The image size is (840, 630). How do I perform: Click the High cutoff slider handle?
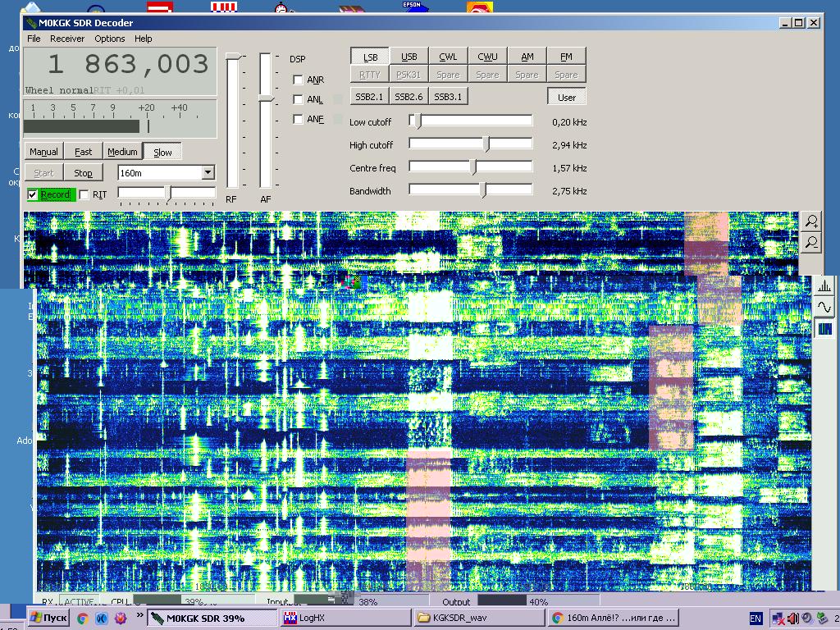coord(486,145)
